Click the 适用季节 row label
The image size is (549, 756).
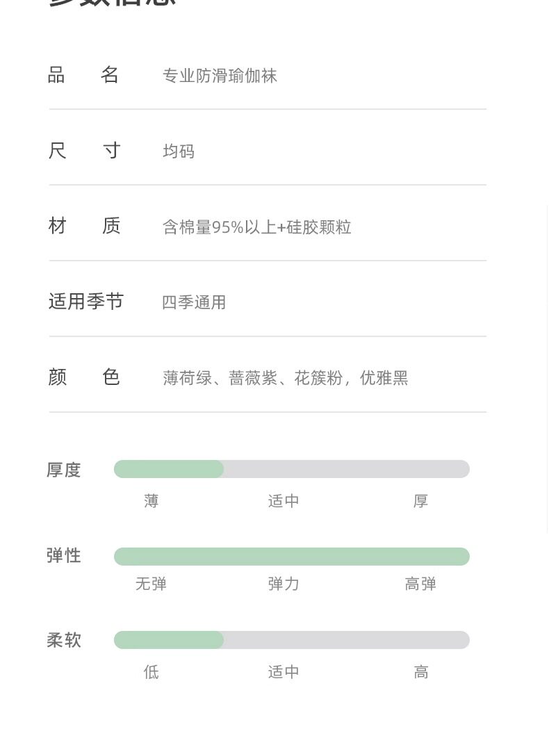(x=85, y=302)
